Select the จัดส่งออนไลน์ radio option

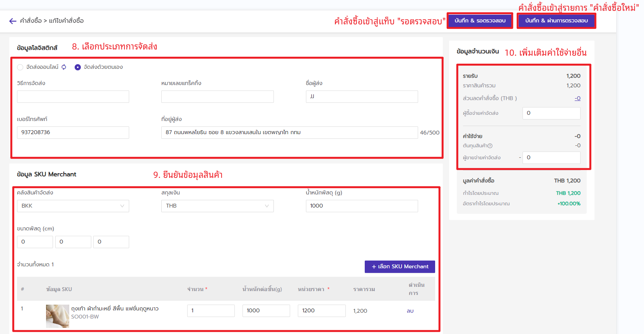coord(20,67)
